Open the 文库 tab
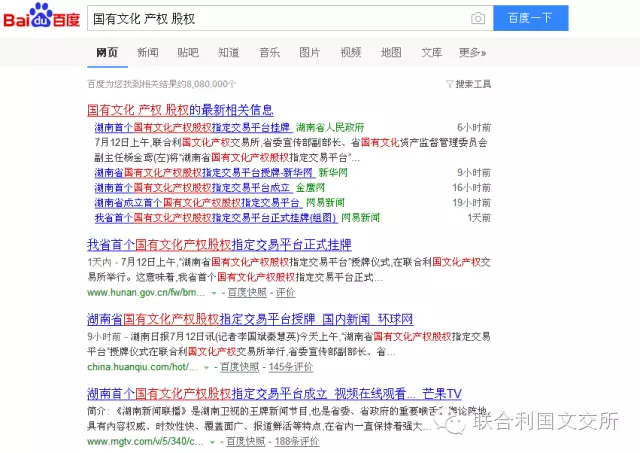The image size is (640, 453). point(432,52)
